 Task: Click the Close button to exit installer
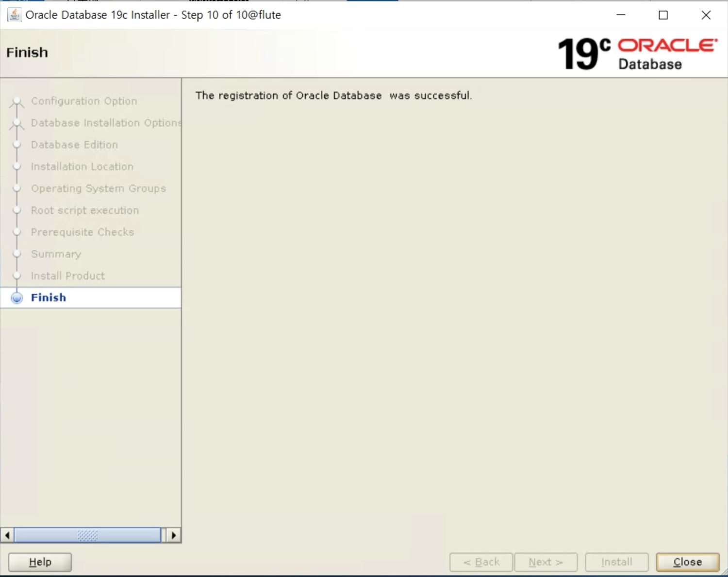687,562
